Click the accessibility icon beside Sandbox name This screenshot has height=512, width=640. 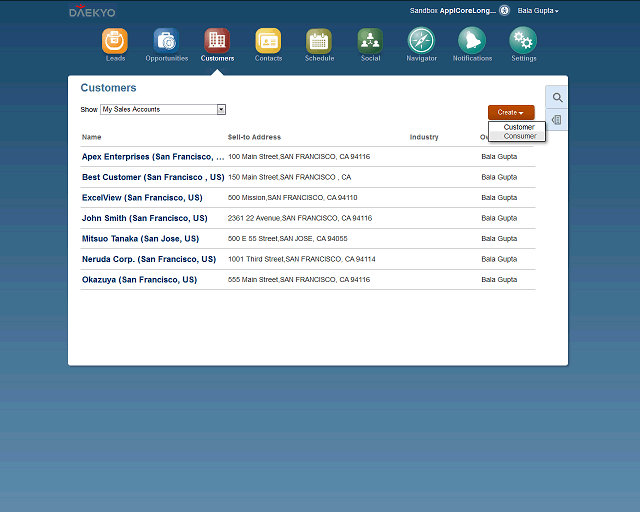(x=504, y=11)
